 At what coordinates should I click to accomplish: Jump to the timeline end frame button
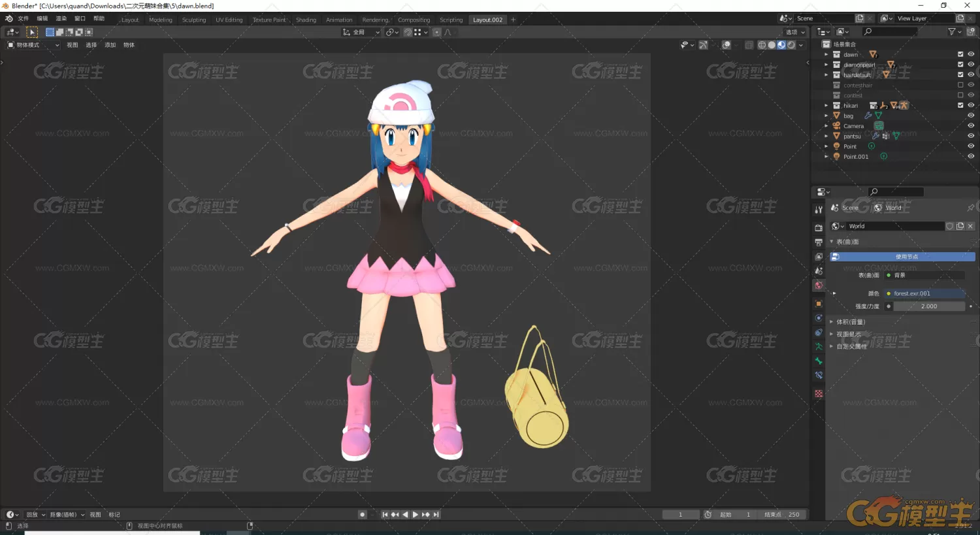(436, 515)
